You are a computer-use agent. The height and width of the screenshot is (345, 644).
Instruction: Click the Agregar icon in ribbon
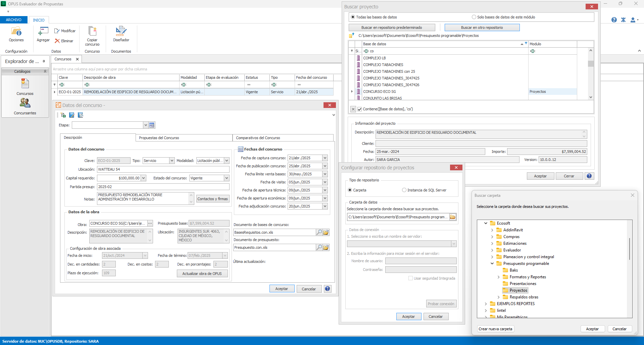(43, 32)
